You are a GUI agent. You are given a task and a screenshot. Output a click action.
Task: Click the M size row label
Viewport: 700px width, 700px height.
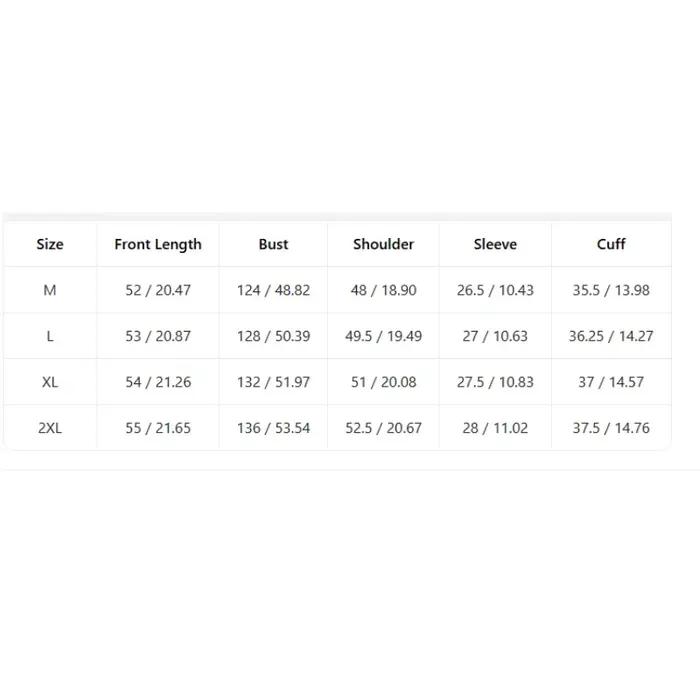pyautogui.click(x=50, y=290)
